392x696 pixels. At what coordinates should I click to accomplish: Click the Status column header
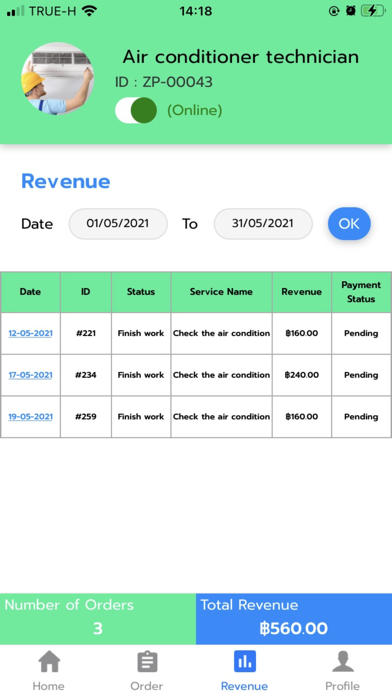141,292
